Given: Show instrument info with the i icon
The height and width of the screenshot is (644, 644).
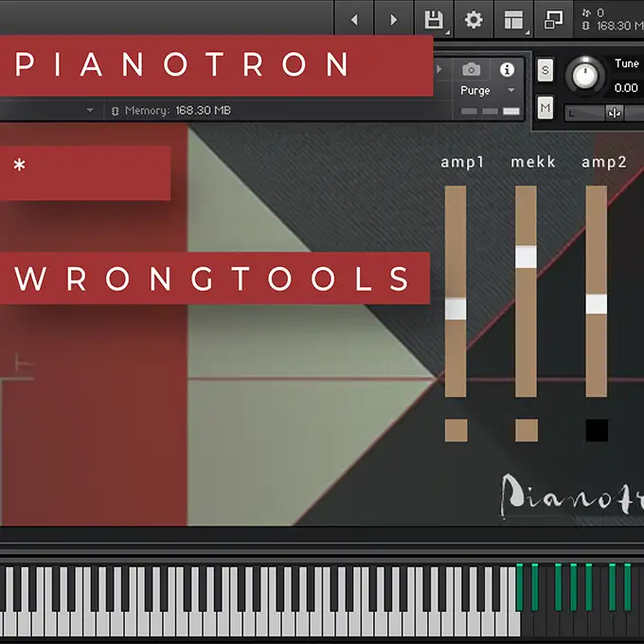Looking at the screenshot, I should 507,70.
